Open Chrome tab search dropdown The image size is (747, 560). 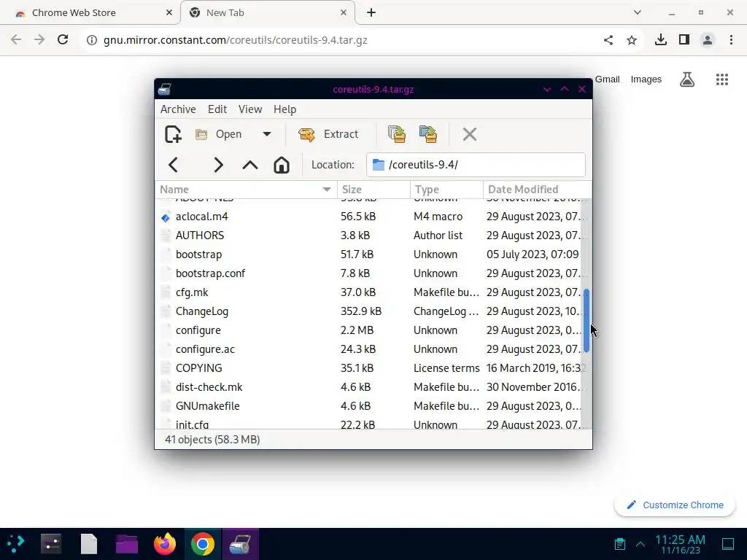(637, 13)
